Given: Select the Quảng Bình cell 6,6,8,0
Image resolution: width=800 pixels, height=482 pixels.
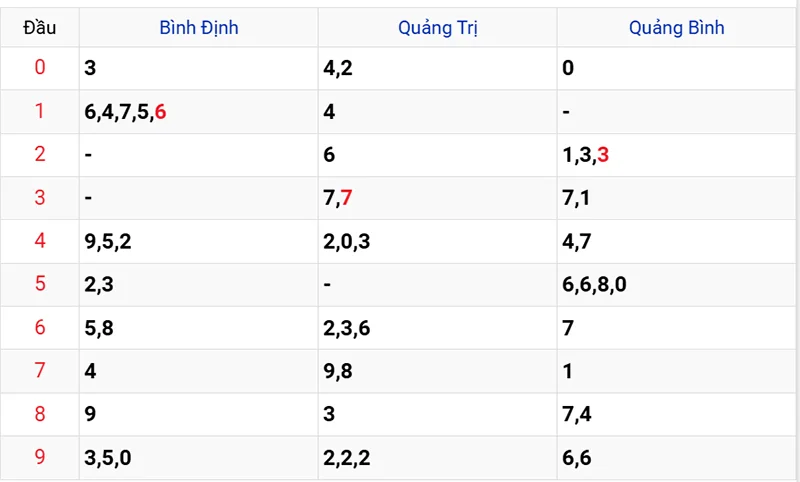Looking at the screenshot, I should [595, 284].
